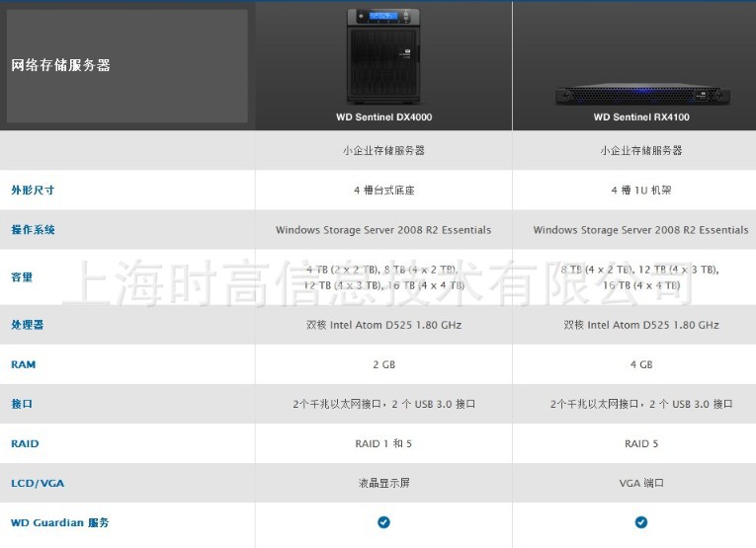Select the WD Guardian 服务 row label
Image resolution: width=756 pixels, height=548 pixels.
[59, 522]
